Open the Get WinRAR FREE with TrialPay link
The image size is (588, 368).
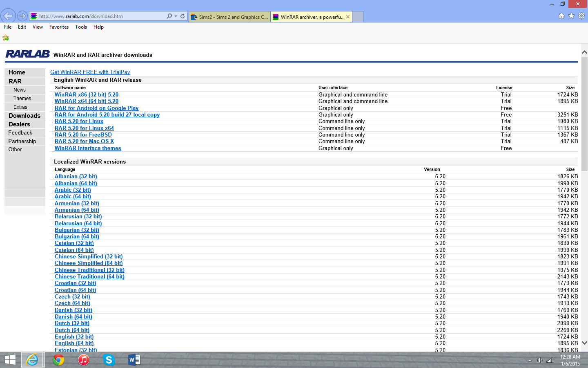pos(90,72)
